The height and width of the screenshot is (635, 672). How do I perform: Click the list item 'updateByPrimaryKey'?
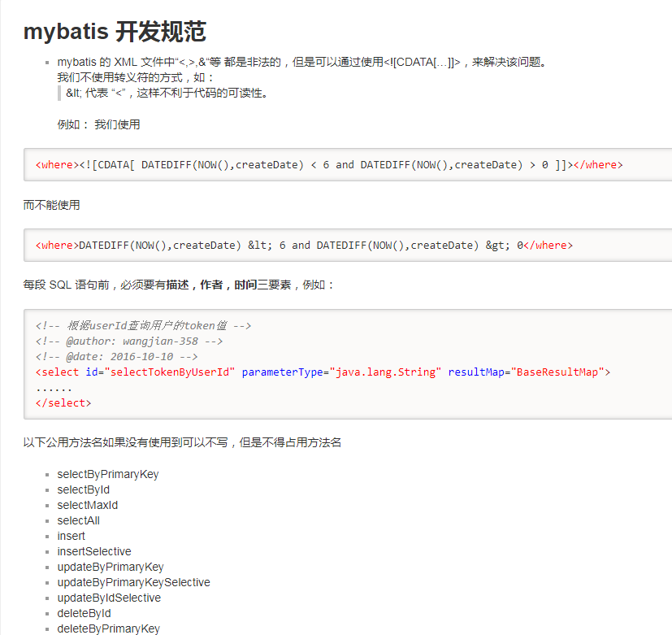click(111, 567)
